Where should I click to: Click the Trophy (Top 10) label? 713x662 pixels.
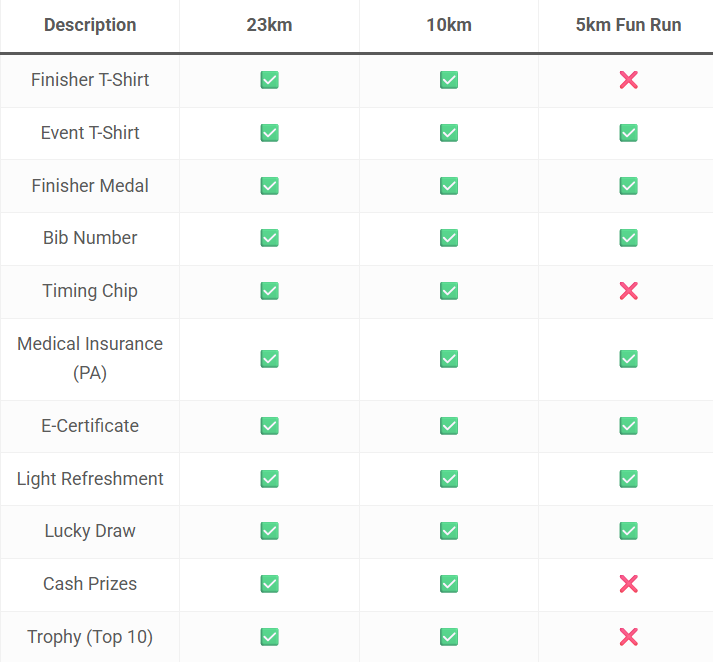(90, 637)
